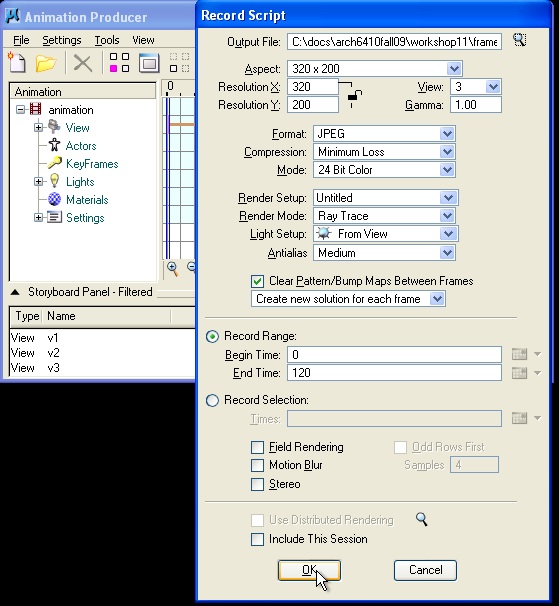Open the Tools menu
Viewport: 559px width, 606px height.
[107, 40]
